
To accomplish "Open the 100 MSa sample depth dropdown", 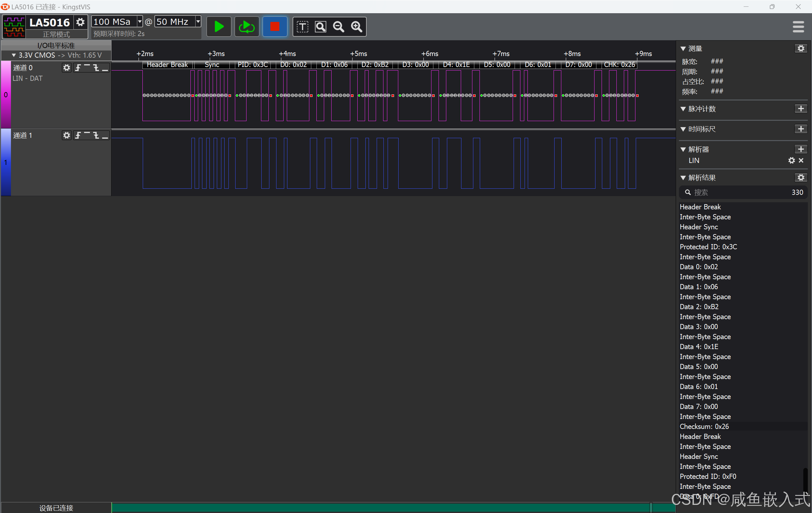I will [x=140, y=22].
